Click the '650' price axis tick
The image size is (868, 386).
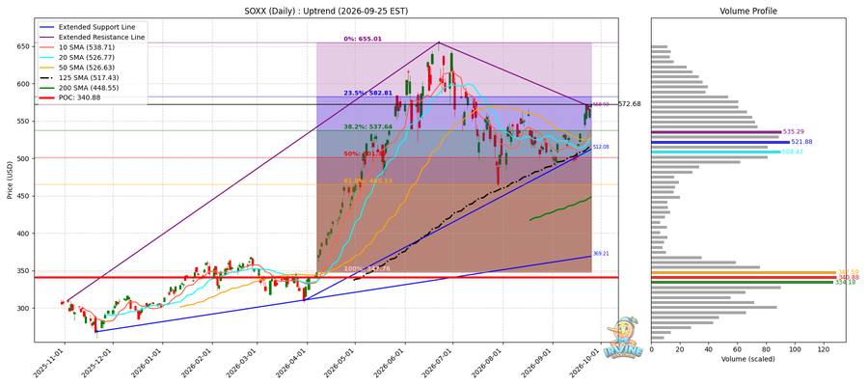click(x=24, y=46)
